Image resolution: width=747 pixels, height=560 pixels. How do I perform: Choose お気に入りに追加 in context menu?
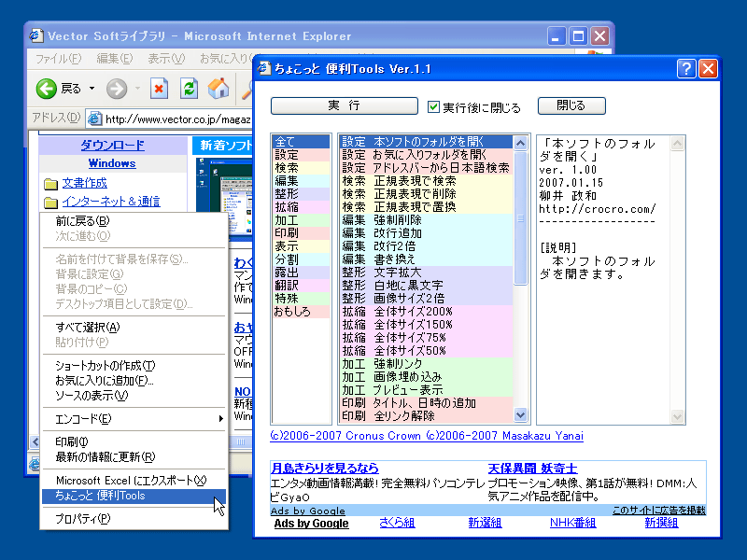click(x=134, y=381)
